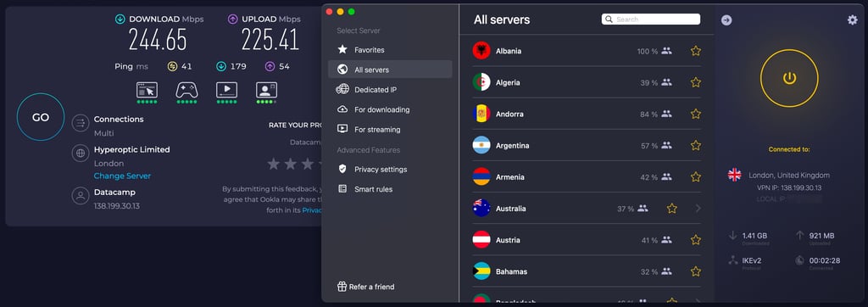Click Refer a friend
The height and width of the screenshot is (307, 868).
pyautogui.click(x=366, y=287)
